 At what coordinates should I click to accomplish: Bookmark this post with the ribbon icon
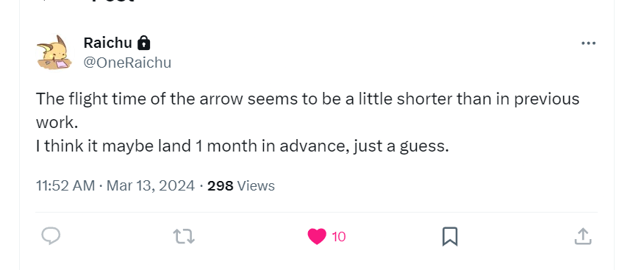click(x=450, y=237)
